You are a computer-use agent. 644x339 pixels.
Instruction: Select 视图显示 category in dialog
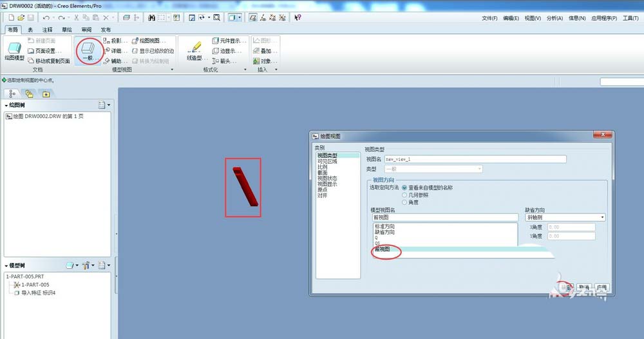click(327, 184)
